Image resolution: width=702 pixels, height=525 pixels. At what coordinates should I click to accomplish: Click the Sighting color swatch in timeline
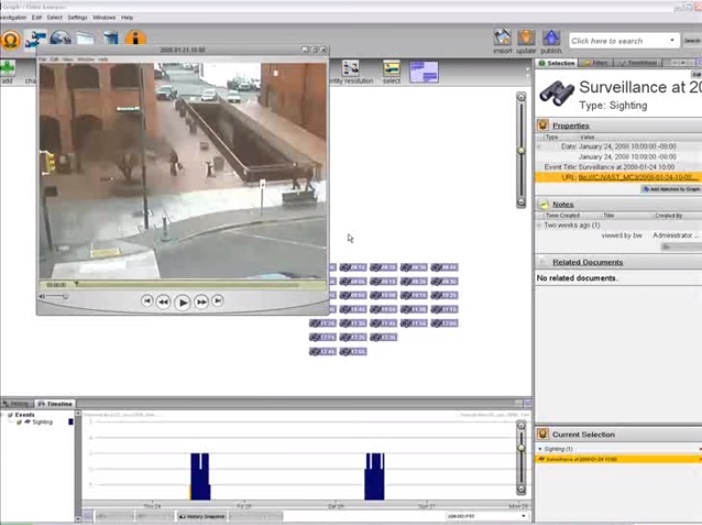tap(71, 422)
